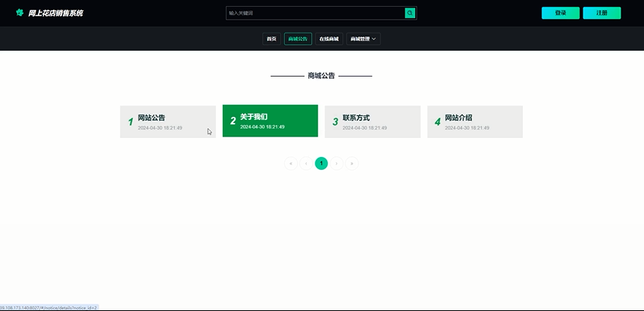Select page 1 in pagination

point(321,163)
